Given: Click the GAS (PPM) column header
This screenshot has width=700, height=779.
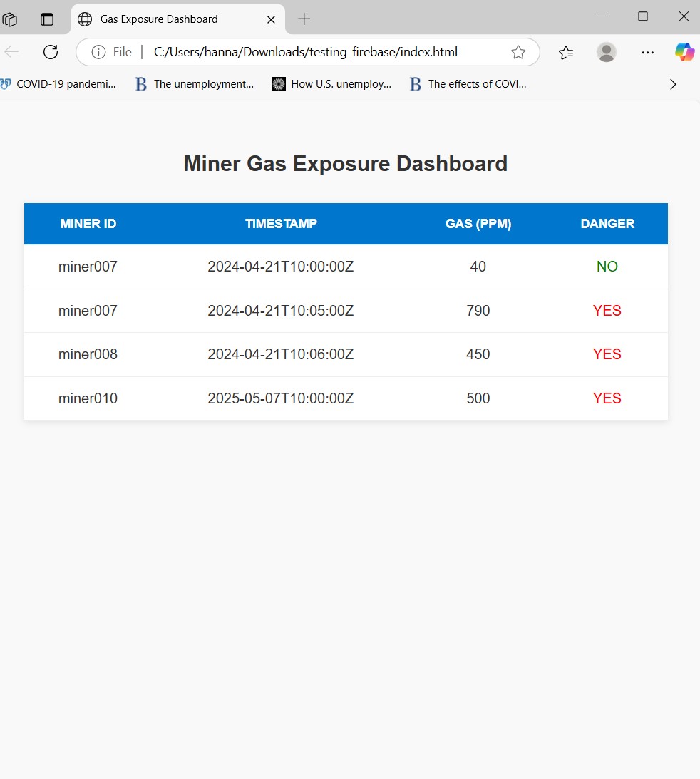Looking at the screenshot, I should click(x=478, y=224).
